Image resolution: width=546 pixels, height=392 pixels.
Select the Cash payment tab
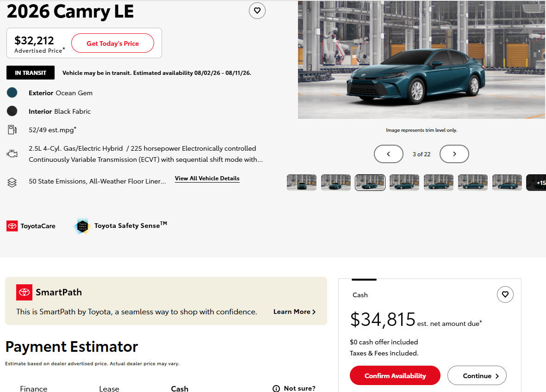click(180, 388)
